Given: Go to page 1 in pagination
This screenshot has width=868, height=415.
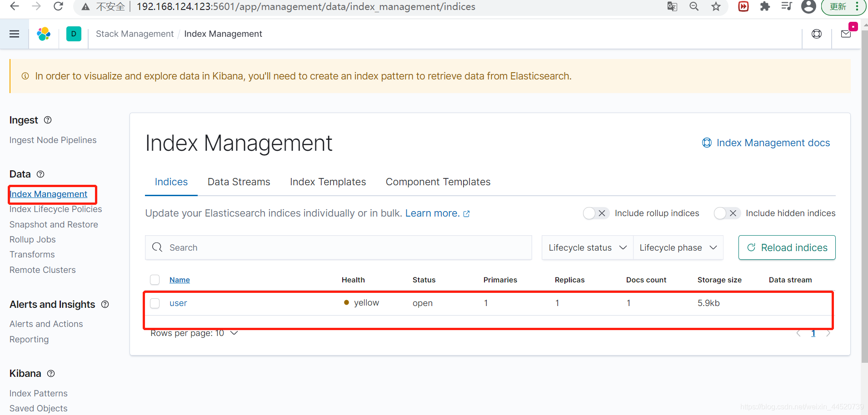Looking at the screenshot, I should point(813,333).
